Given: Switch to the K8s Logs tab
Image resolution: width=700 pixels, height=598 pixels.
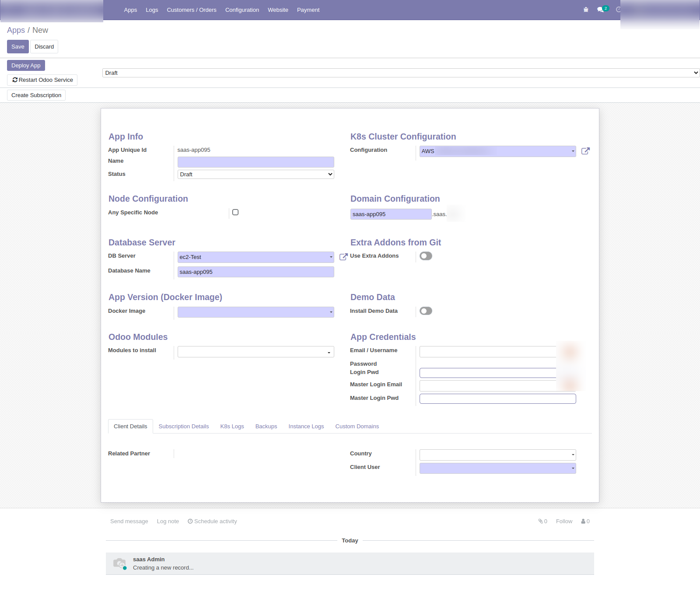Looking at the screenshot, I should tap(232, 427).
